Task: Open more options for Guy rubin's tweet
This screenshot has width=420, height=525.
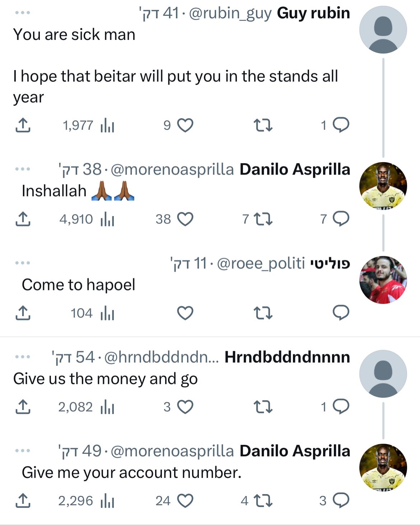Action: click(23, 13)
